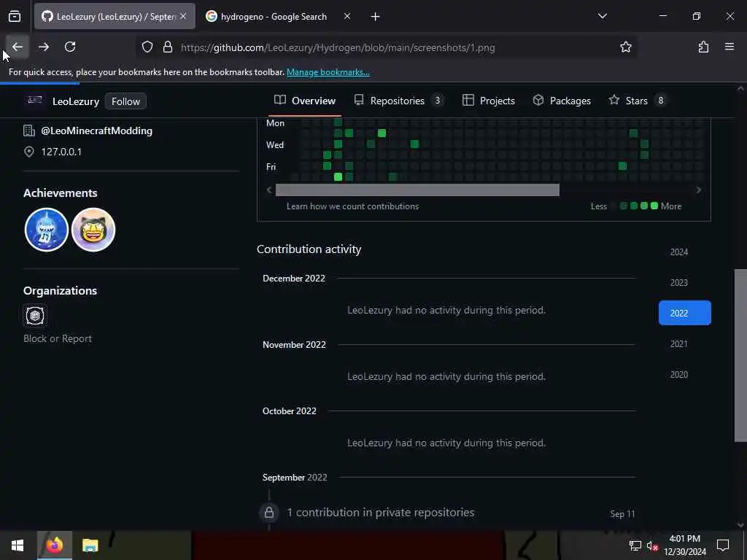View site security padlock info

(168, 47)
